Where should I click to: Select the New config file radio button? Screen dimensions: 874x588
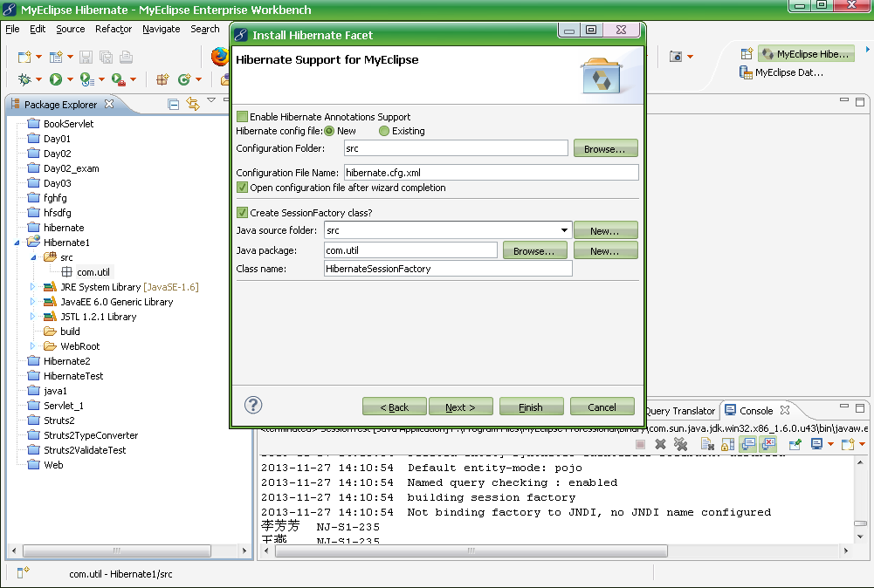tap(329, 131)
